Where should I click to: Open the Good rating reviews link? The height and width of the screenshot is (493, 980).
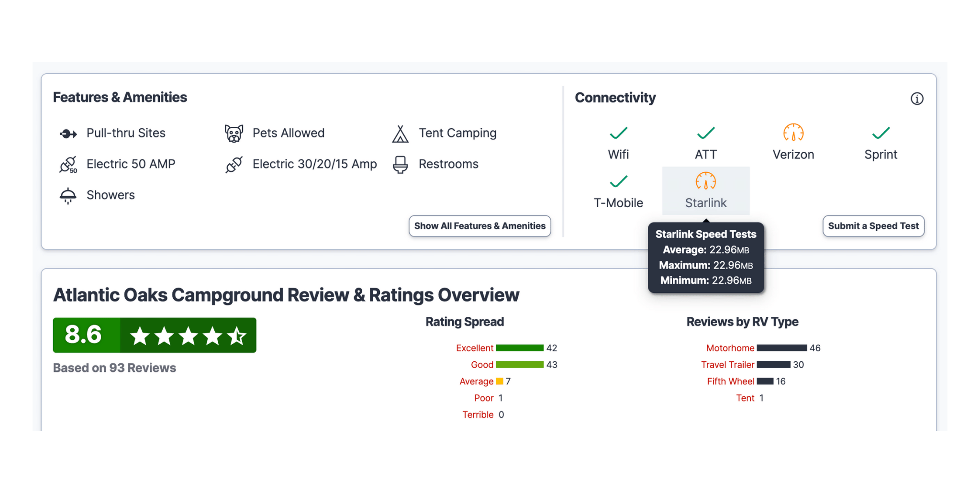pyautogui.click(x=482, y=365)
